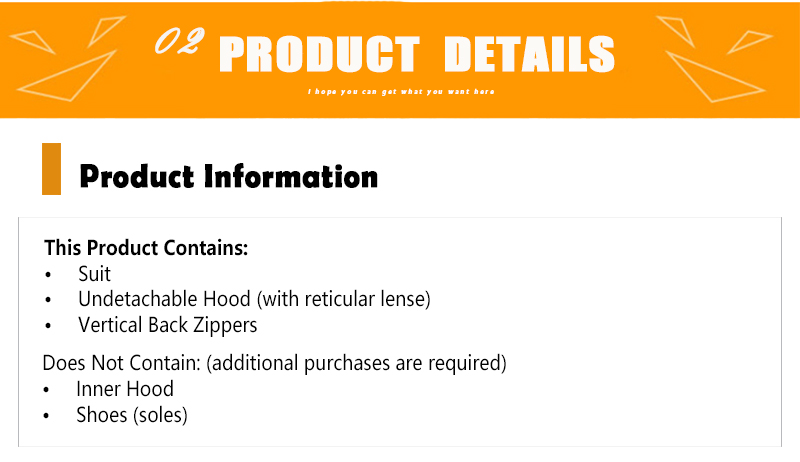This screenshot has height=462, width=800.
Task: Click the Suit list item
Action: click(94, 274)
